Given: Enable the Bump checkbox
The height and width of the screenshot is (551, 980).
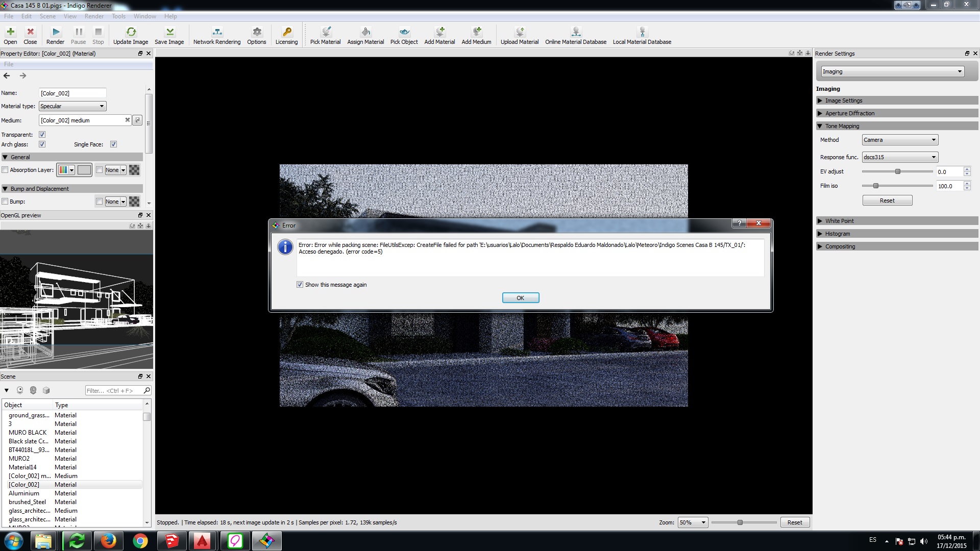Looking at the screenshot, I should pyautogui.click(x=5, y=202).
